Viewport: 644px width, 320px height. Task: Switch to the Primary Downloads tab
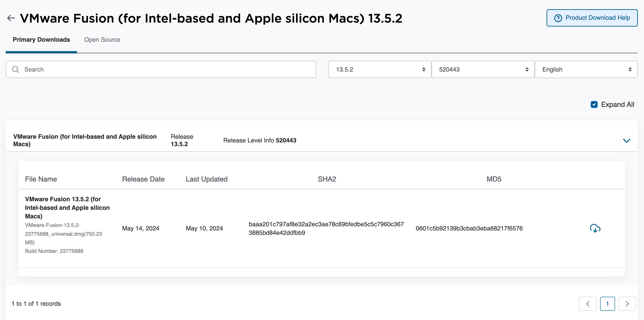[41, 40]
